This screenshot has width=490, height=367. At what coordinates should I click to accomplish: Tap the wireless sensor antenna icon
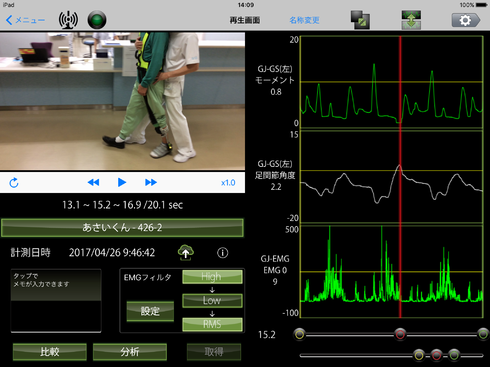[x=68, y=20]
